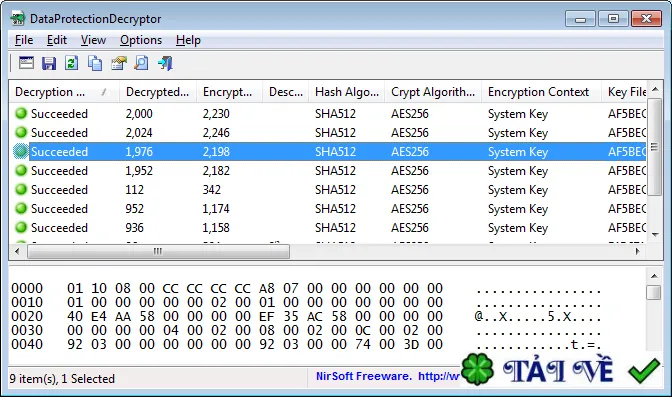The image size is (672, 397).
Task: Click the encrypted size 1,174 cell
Action: pyautogui.click(x=216, y=209)
